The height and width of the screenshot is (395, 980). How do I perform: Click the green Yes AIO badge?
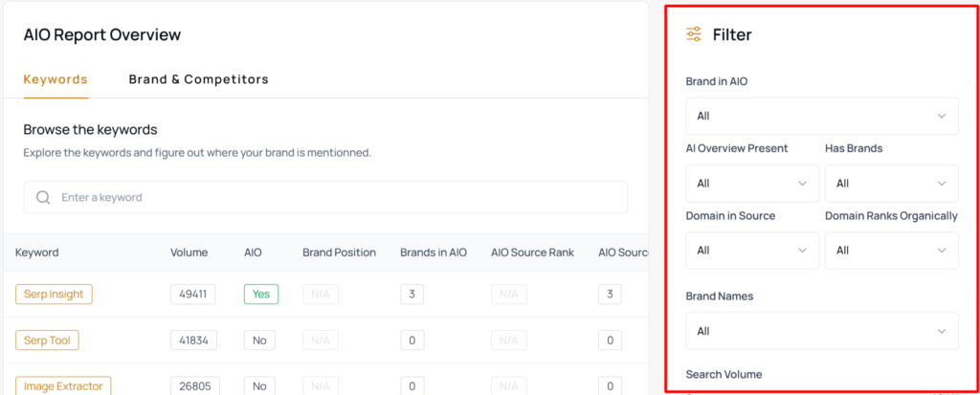261,295
